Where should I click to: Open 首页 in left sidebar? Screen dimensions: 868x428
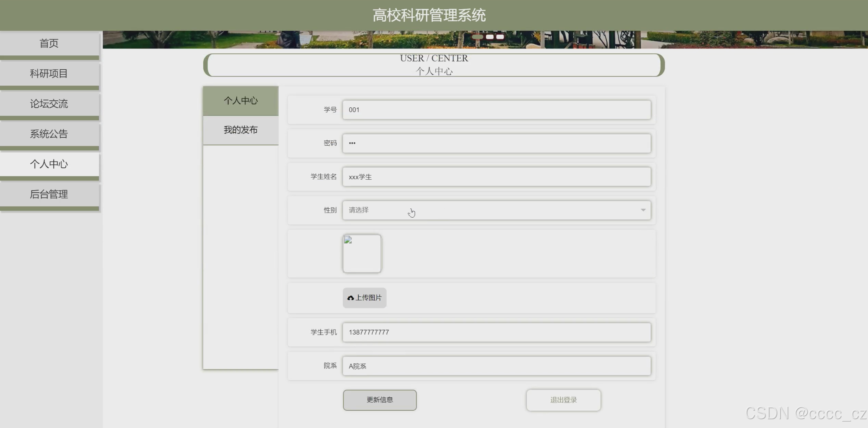tap(49, 43)
